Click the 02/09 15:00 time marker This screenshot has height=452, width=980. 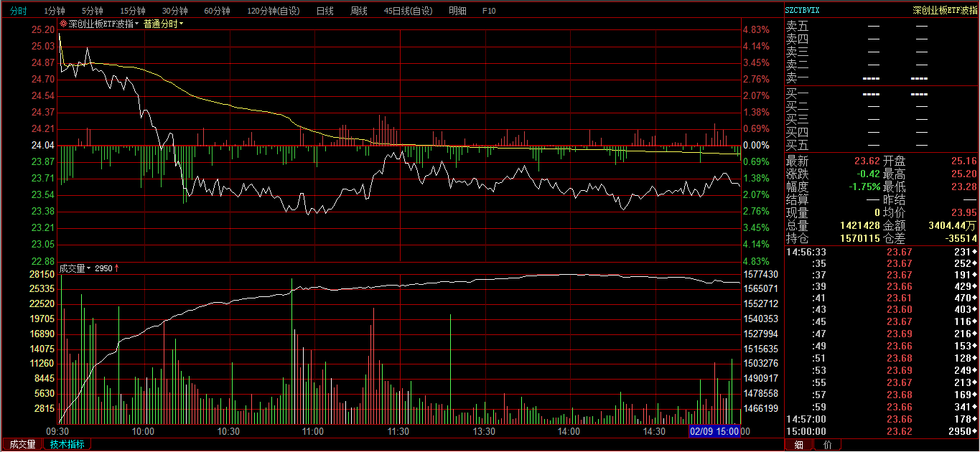point(714,431)
